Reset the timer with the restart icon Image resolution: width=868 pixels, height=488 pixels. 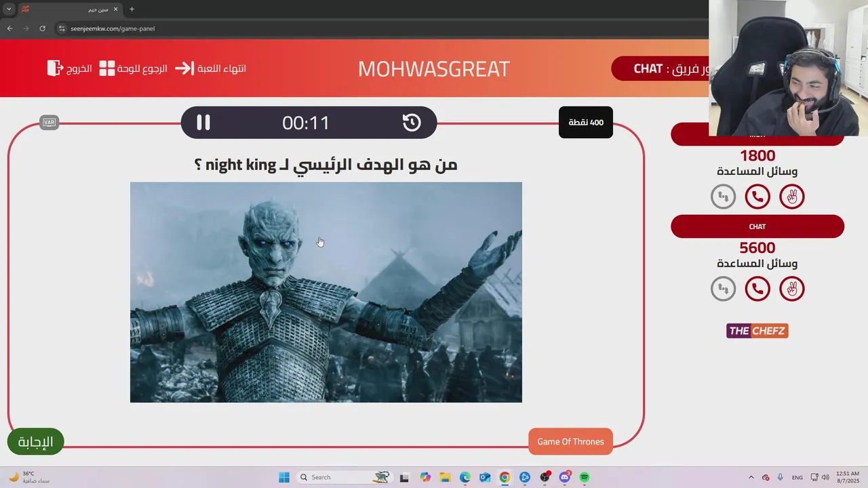pos(412,123)
